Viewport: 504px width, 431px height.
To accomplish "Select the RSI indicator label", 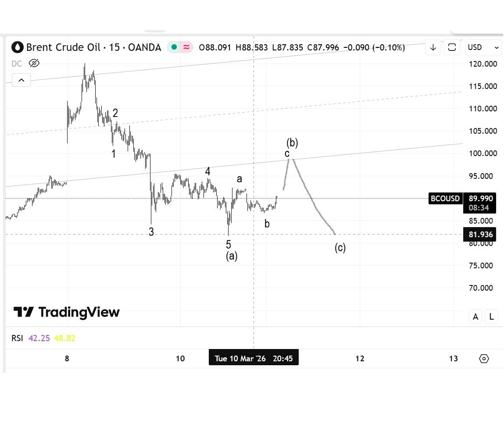I will [17, 338].
